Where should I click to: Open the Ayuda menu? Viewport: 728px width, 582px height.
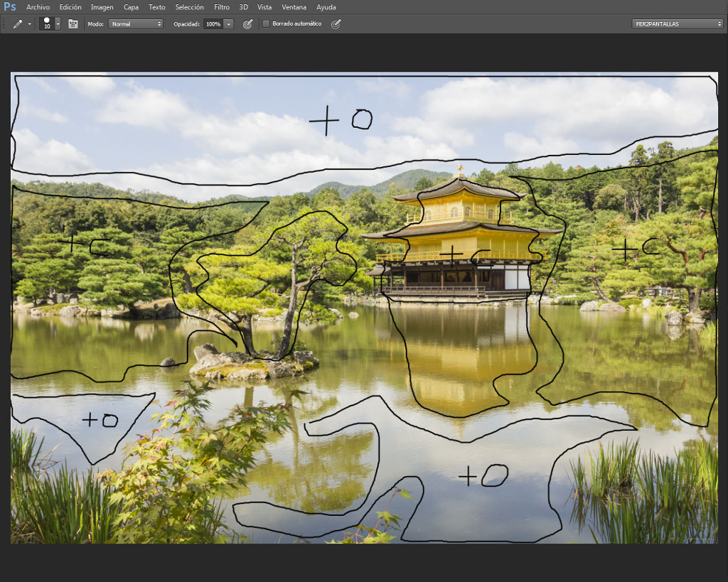[326, 7]
